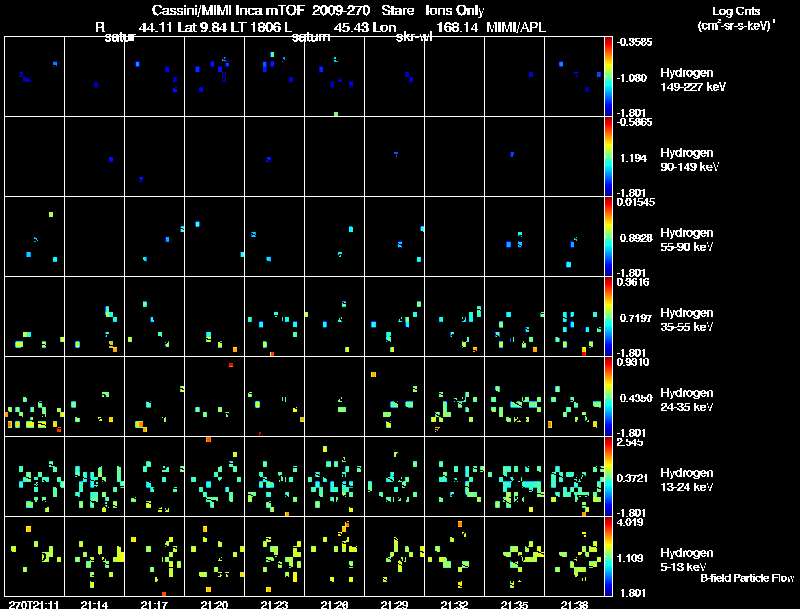Click the 'MIMI/APL' credit text
The width and height of the screenshot is (800, 609).
click(x=516, y=27)
